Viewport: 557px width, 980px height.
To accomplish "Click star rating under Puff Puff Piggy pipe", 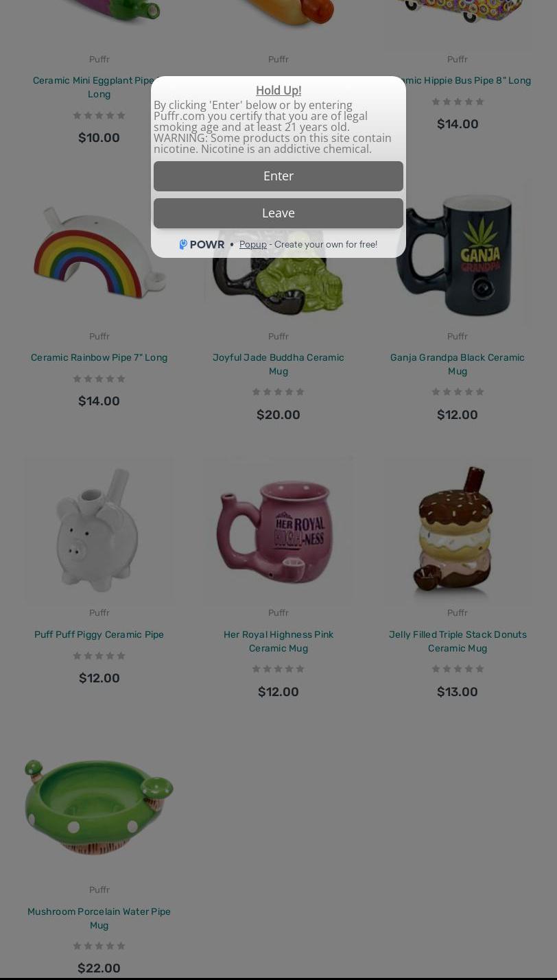I will pos(99,656).
